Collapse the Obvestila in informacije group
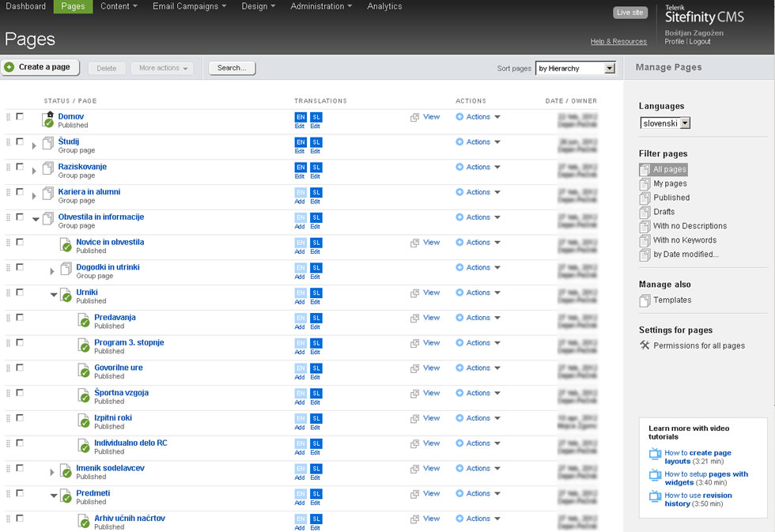The height and width of the screenshot is (532, 775). 36,220
